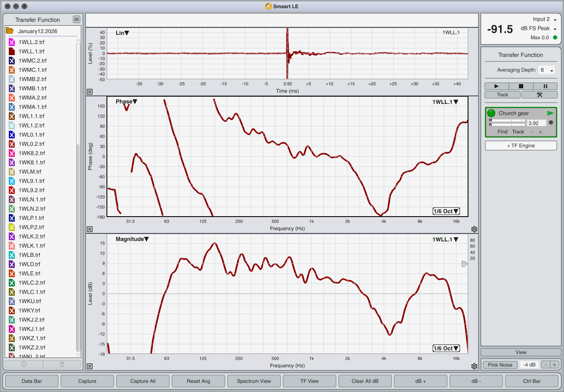Image resolution: width=564 pixels, height=392 pixels.
Task: Pause measurement with the pause button
Action: coord(545,86)
